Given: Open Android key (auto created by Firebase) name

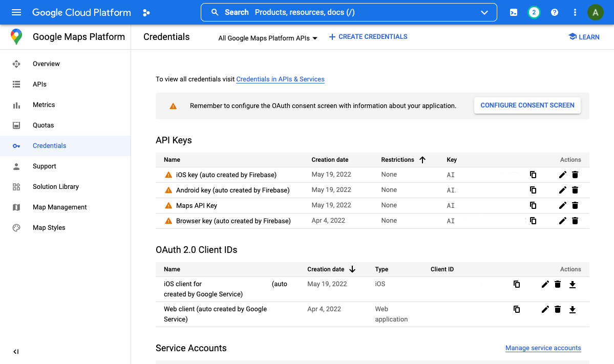Looking at the screenshot, I should pyautogui.click(x=232, y=190).
